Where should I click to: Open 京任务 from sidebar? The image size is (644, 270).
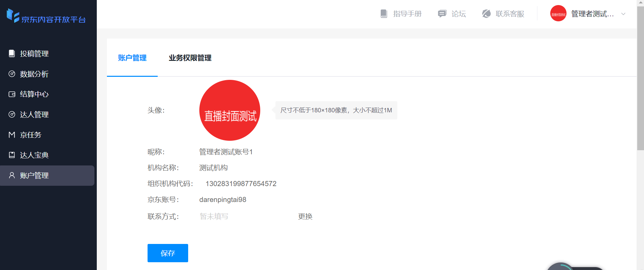click(47, 135)
